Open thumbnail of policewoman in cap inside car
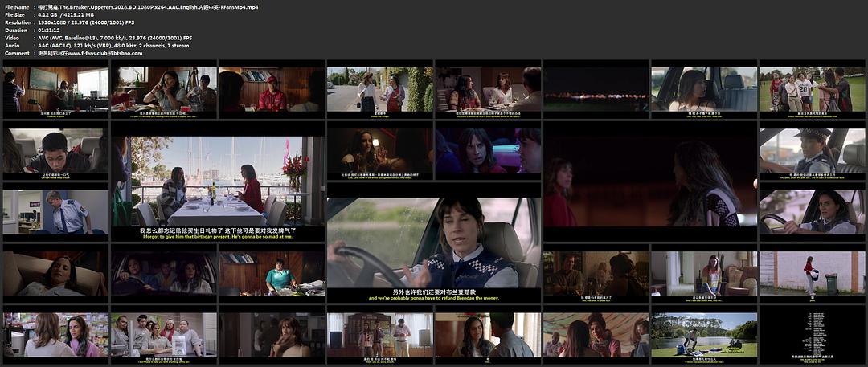This screenshot has height=367, width=868. coord(811,151)
